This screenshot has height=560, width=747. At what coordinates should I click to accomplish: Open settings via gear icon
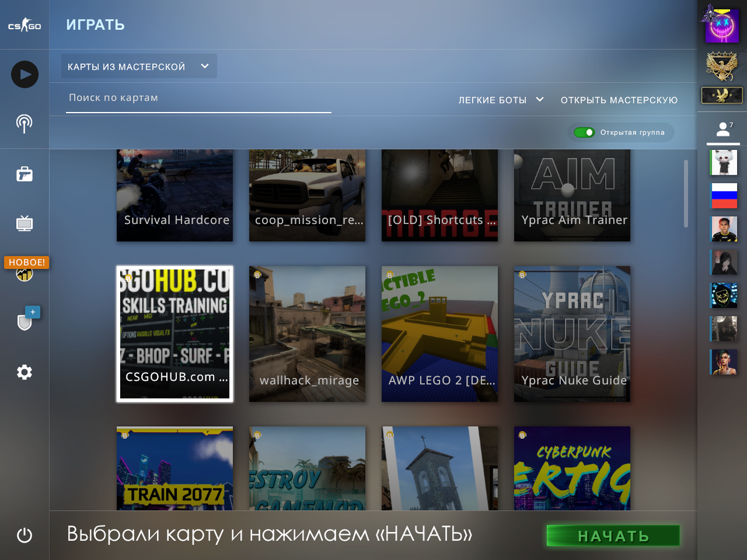click(x=24, y=372)
